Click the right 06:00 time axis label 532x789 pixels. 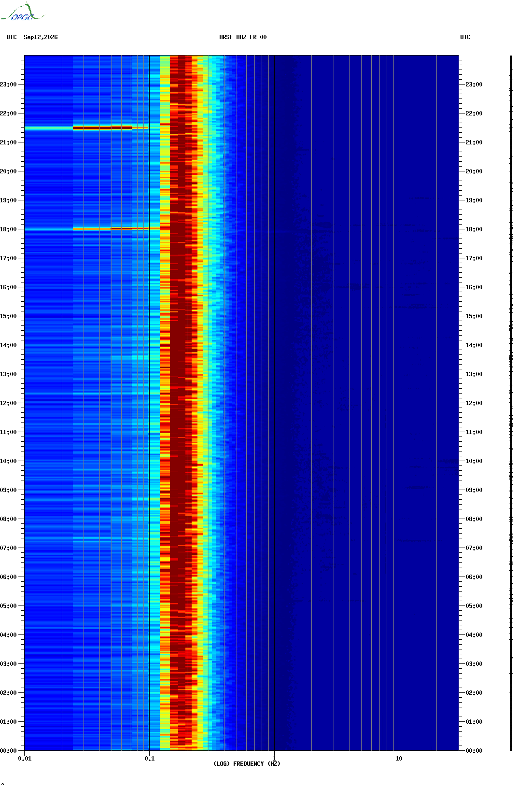[474, 577]
